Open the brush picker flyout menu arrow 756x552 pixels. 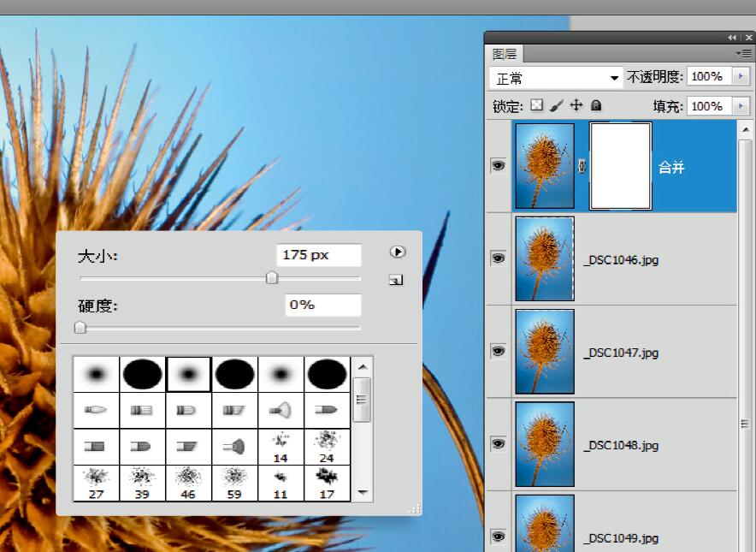398,252
